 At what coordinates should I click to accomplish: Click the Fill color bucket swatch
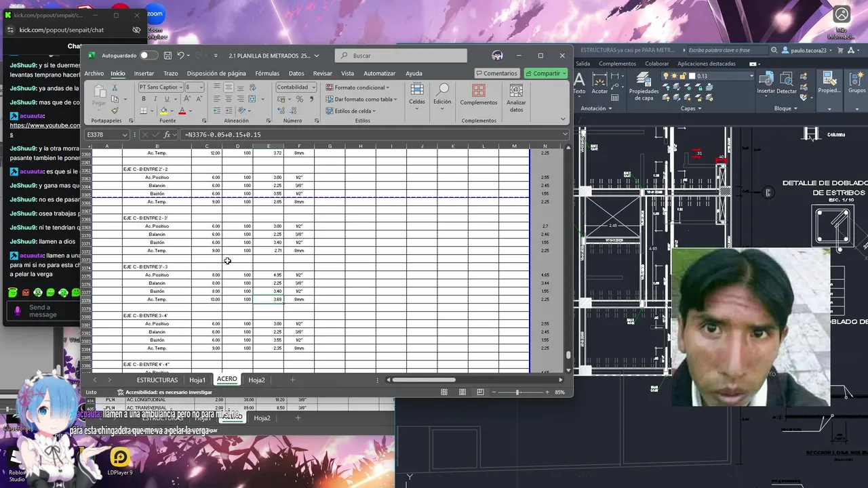163,110
